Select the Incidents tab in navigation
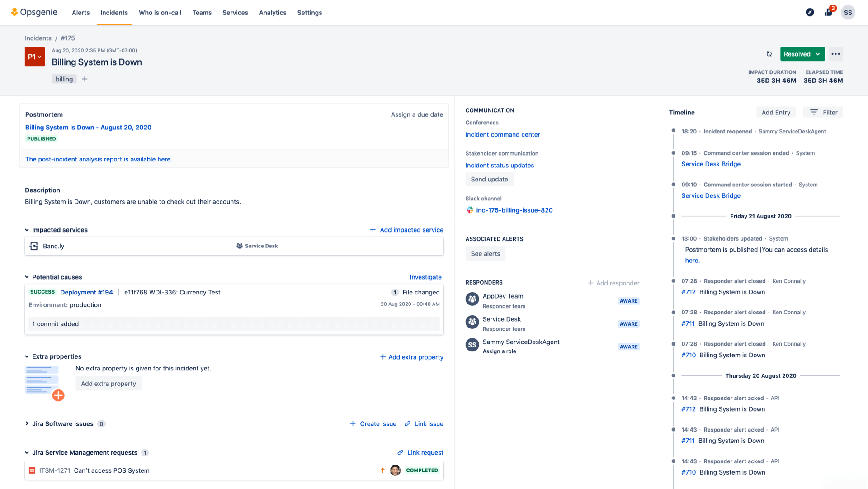Image resolution: width=868 pixels, height=489 pixels. click(114, 13)
